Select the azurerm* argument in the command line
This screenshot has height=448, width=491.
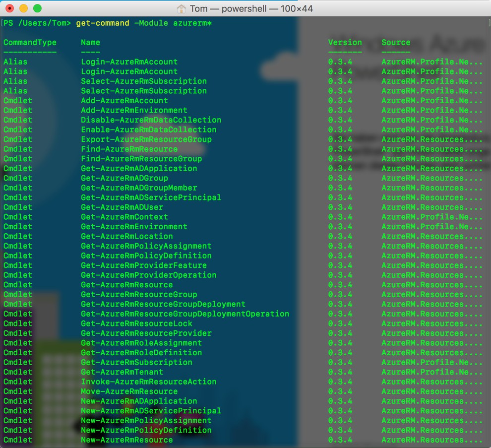click(x=192, y=23)
